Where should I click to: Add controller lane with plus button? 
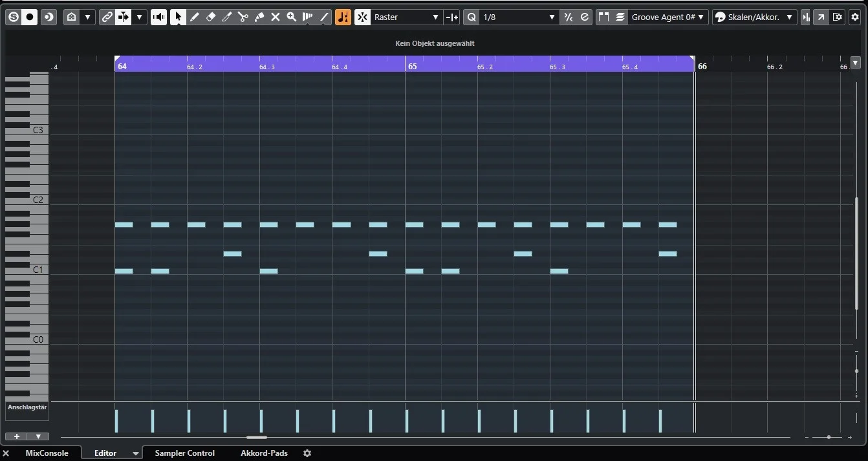tap(16, 436)
